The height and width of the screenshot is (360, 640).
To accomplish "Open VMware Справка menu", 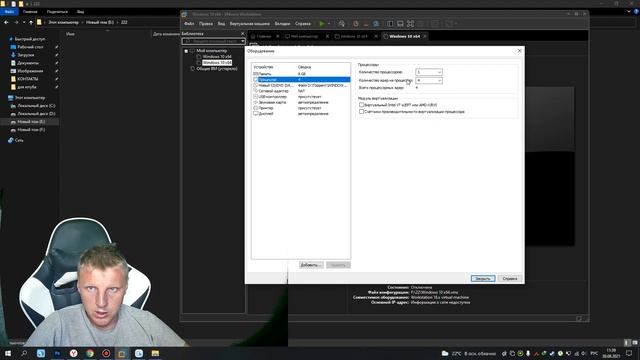I will click(302, 24).
